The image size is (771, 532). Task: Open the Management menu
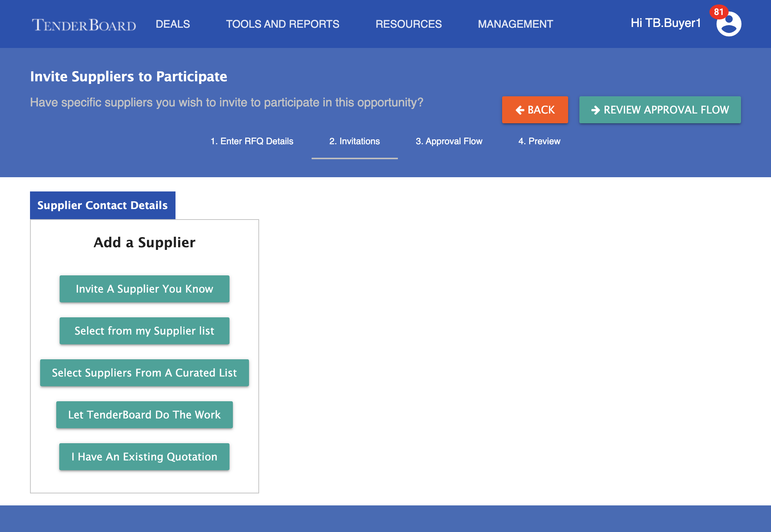pyautogui.click(x=515, y=24)
